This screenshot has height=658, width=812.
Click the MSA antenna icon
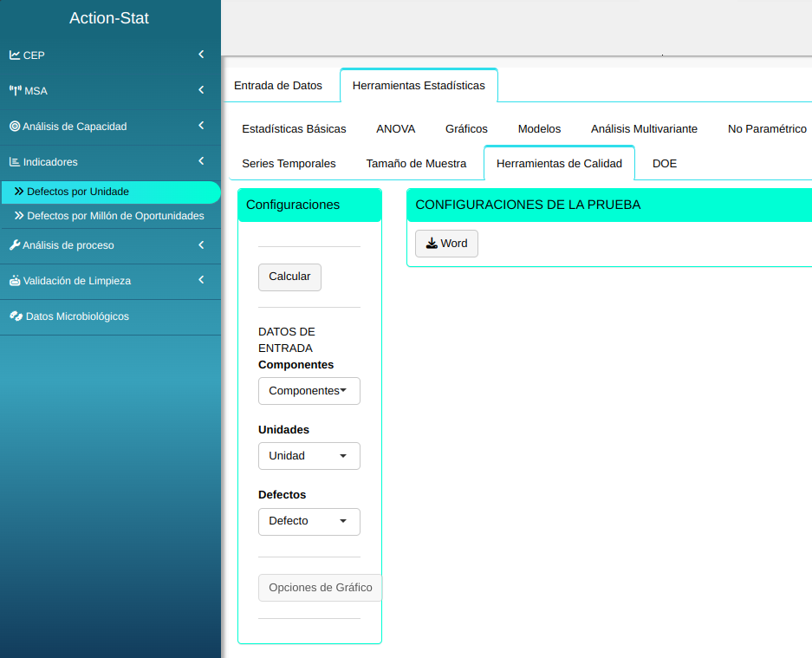pyautogui.click(x=15, y=91)
